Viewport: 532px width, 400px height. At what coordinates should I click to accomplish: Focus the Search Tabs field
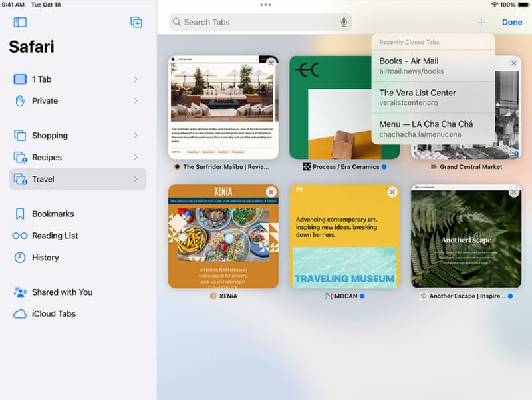click(260, 22)
